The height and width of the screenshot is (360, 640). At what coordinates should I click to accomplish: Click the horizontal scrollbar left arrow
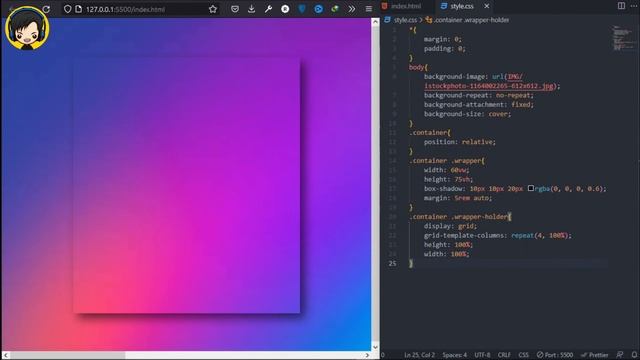coord(6,356)
